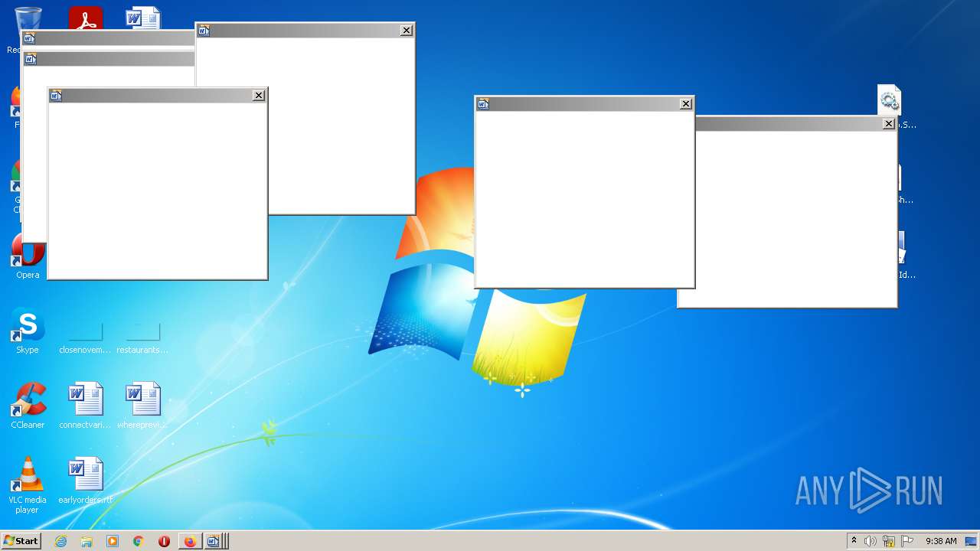Switch to Firefox taskbar button
Image resolution: width=980 pixels, height=551 pixels.
click(x=190, y=541)
